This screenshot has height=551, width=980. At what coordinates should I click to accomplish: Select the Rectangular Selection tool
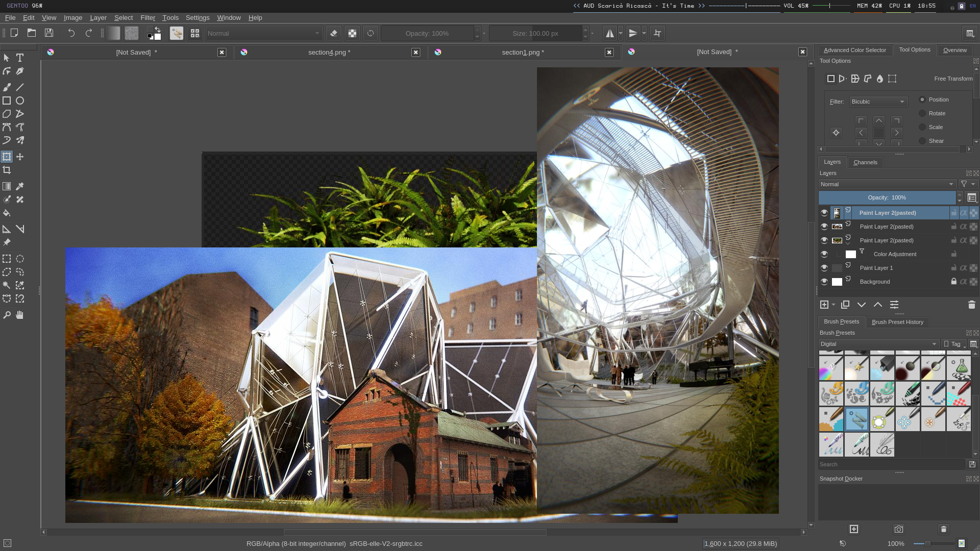[x=7, y=258]
